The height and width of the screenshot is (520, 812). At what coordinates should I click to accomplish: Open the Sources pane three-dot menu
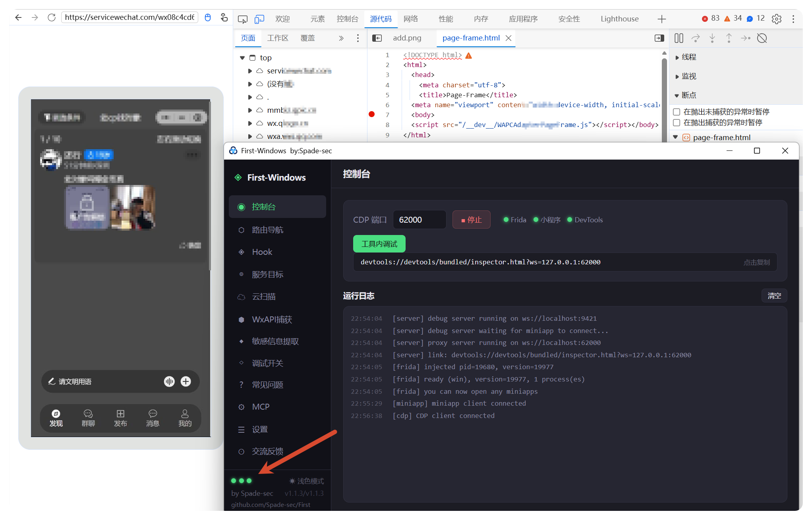click(x=358, y=38)
